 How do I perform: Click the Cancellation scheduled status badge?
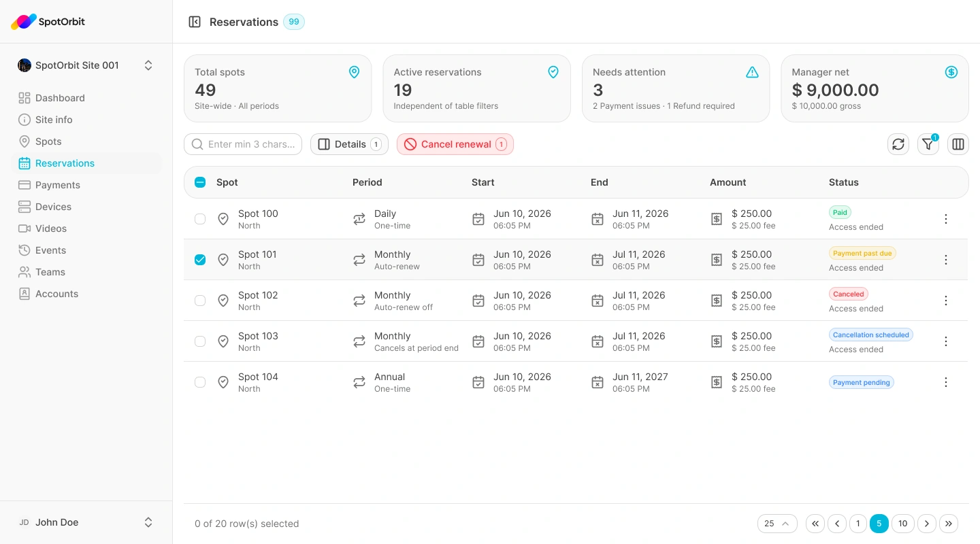pos(871,335)
